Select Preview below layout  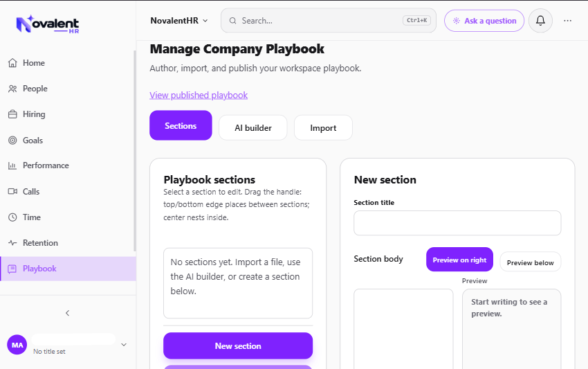point(531,262)
